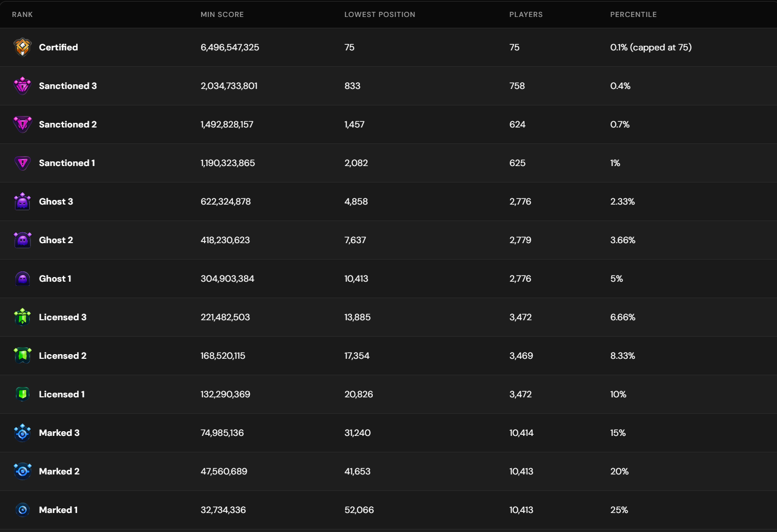777x532 pixels.
Task: Click lowest position value 13,885
Action: [357, 317]
